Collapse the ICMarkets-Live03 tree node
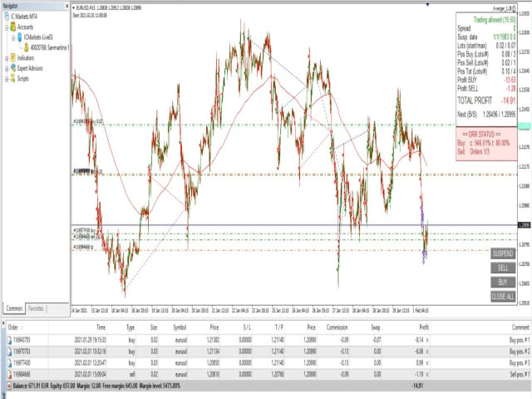The height and width of the screenshot is (399, 532). (x=13, y=37)
